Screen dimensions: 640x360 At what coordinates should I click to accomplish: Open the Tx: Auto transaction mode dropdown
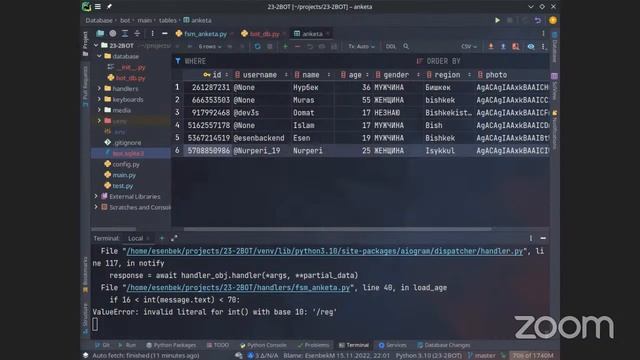(x=361, y=47)
